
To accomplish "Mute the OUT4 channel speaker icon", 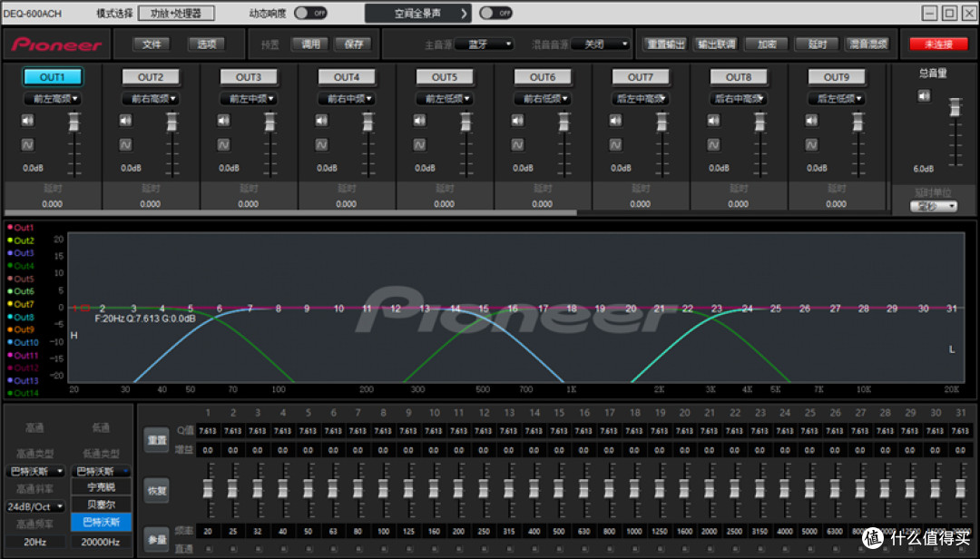I will point(322,120).
